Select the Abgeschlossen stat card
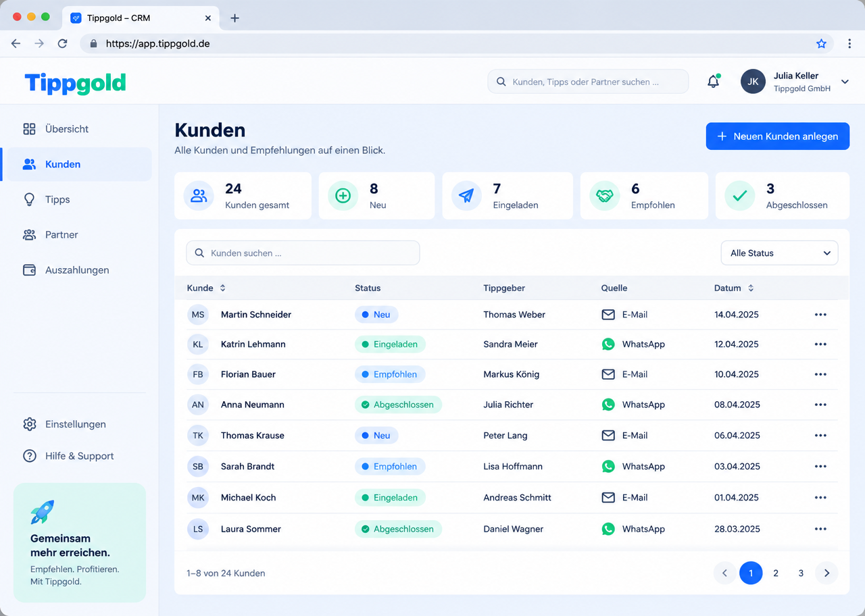The width and height of the screenshot is (865, 616). [x=783, y=196]
